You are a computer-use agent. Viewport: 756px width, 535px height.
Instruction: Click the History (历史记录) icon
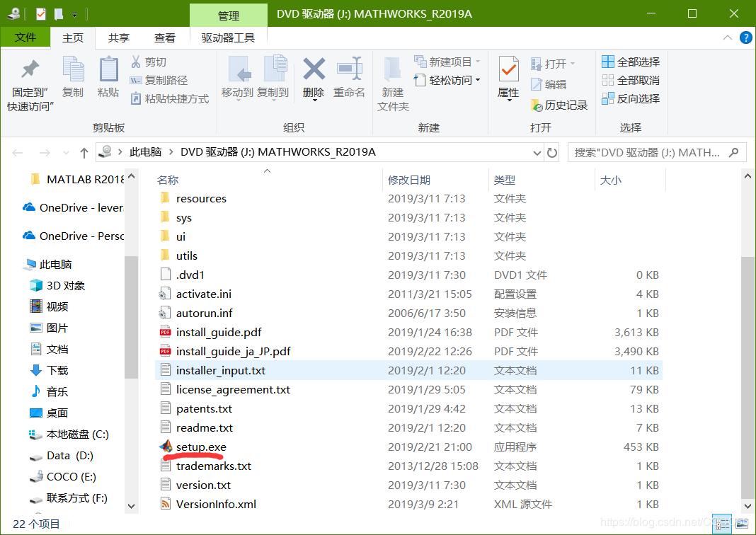pos(536,105)
